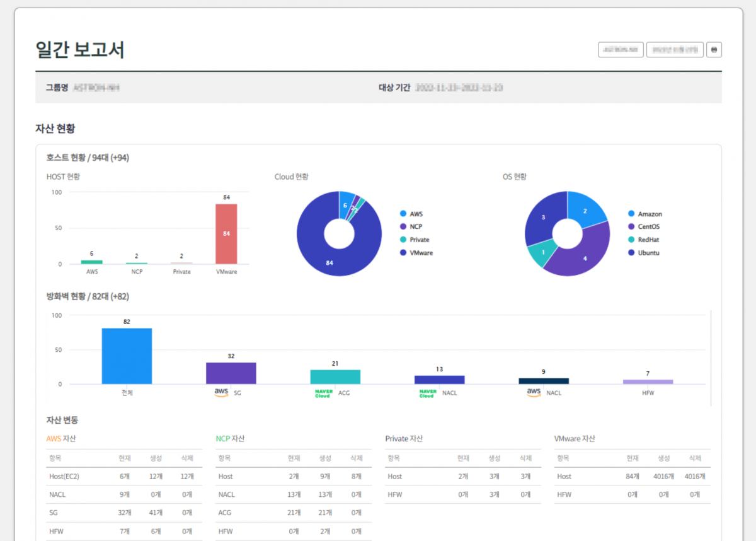Screen dimensions: 756x541
Task: Click the Host(EC2) row label
Action: pos(64,477)
